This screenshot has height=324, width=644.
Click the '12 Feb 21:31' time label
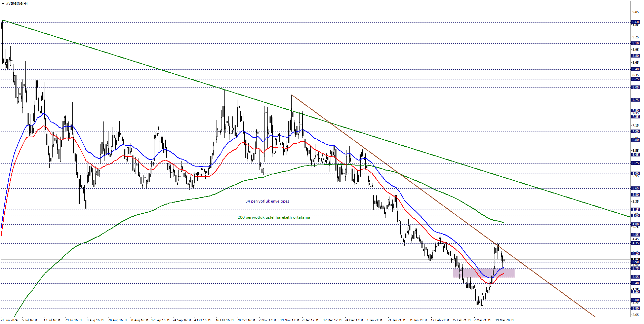click(x=440, y=320)
